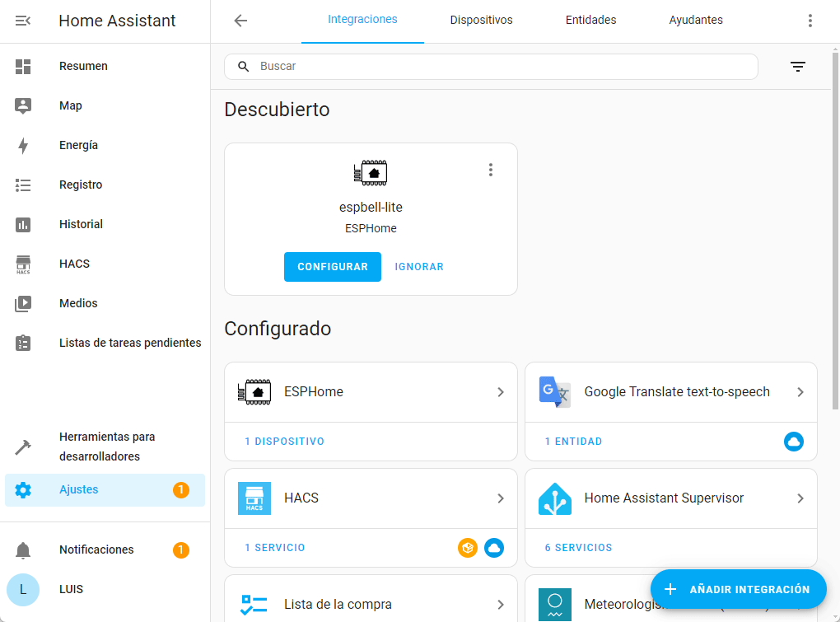
Task: Click the Home Assistant Supervisor name
Action: [x=665, y=498]
